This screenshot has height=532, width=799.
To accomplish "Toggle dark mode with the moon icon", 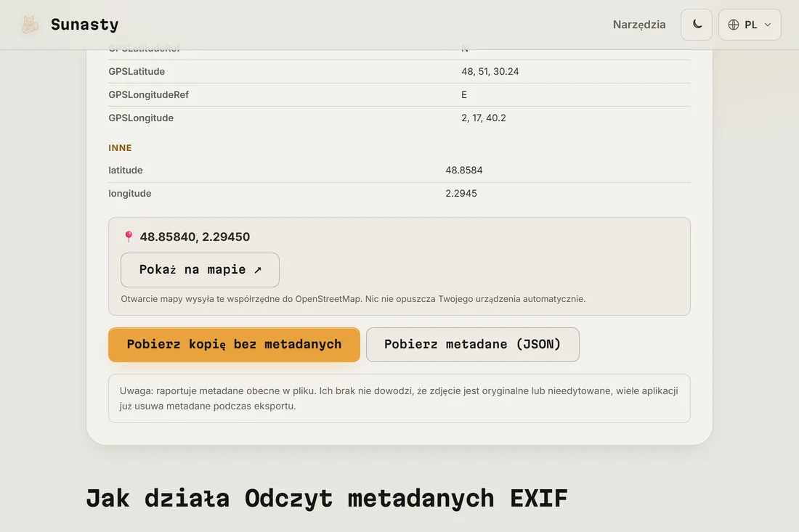I will (x=697, y=25).
